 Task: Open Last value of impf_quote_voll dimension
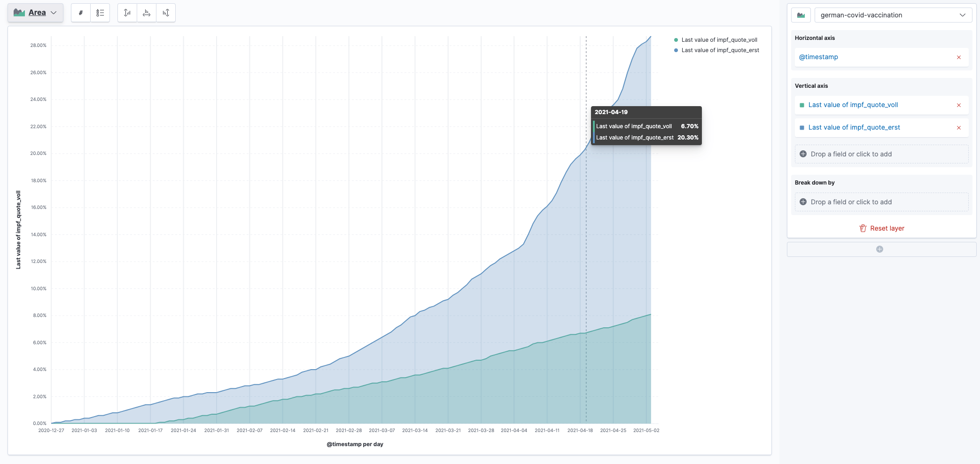[853, 105]
